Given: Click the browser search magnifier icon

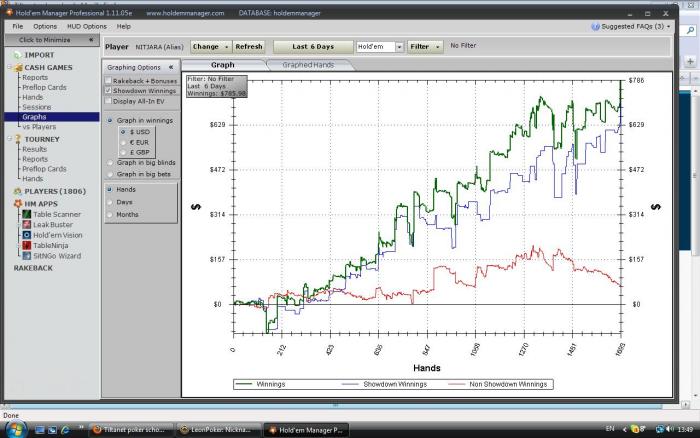Looking at the screenshot, I should tap(690, 30).
